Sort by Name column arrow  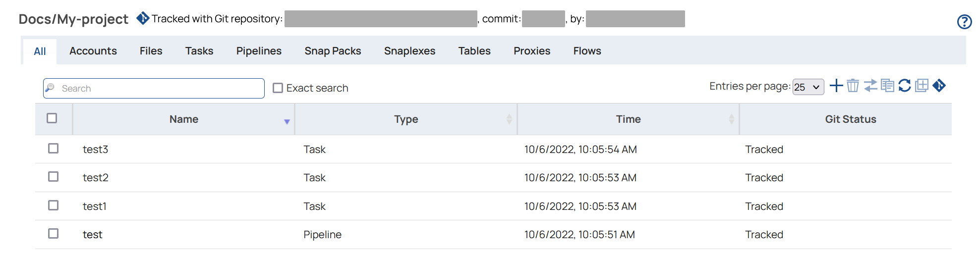[x=287, y=122]
